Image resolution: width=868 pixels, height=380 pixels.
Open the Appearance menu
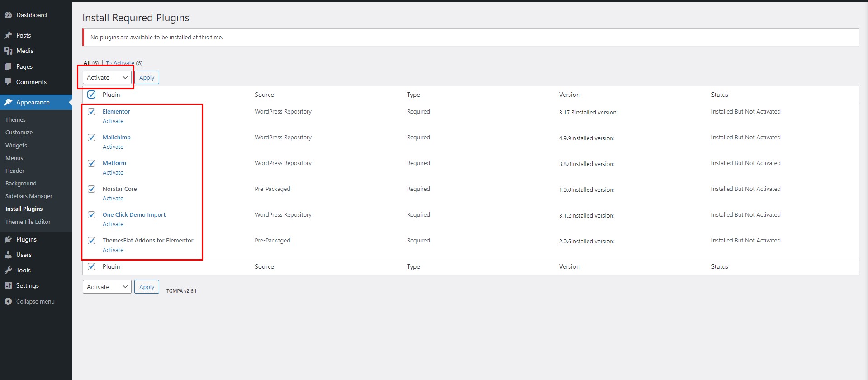tap(36, 102)
